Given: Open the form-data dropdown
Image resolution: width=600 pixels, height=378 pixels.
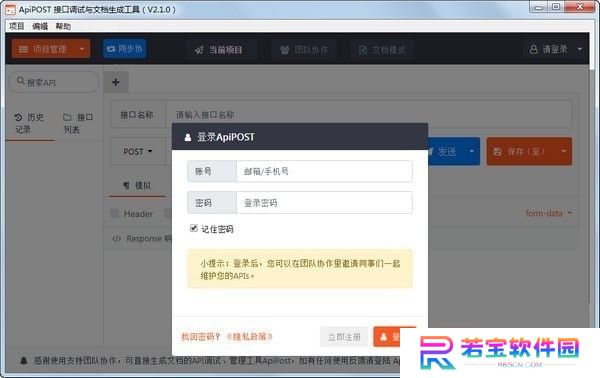Looking at the screenshot, I should pos(548,213).
